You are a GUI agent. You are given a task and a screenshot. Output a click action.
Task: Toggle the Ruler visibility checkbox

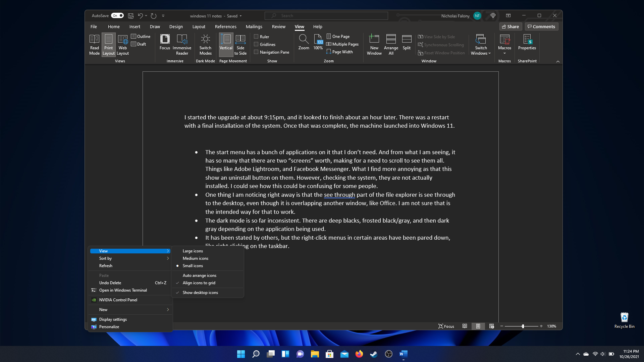coord(257,37)
